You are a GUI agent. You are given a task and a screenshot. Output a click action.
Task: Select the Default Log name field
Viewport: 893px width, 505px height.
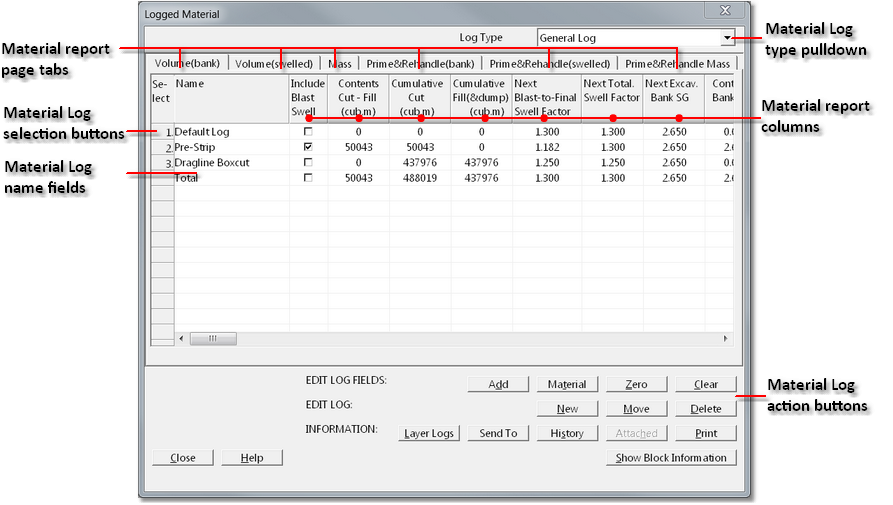(231, 132)
